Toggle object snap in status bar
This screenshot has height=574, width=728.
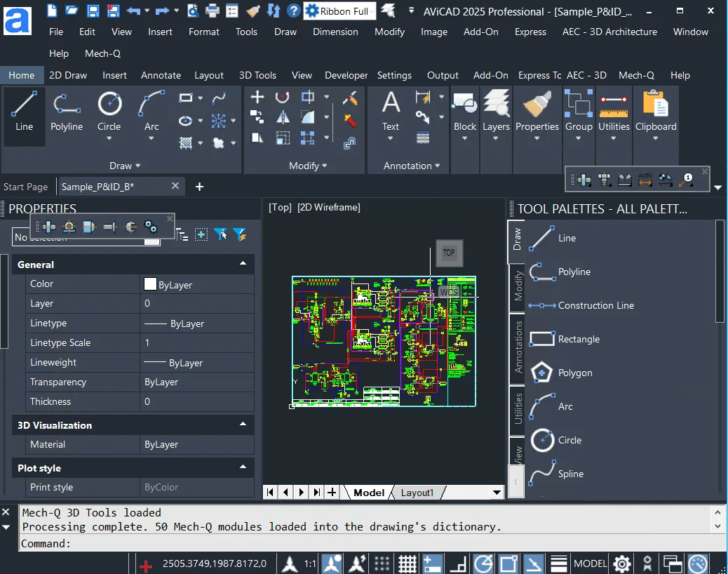click(508, 563)
